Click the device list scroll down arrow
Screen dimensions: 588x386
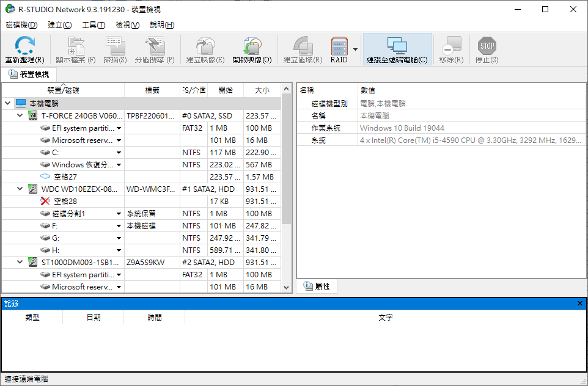[x=286, y=288]
